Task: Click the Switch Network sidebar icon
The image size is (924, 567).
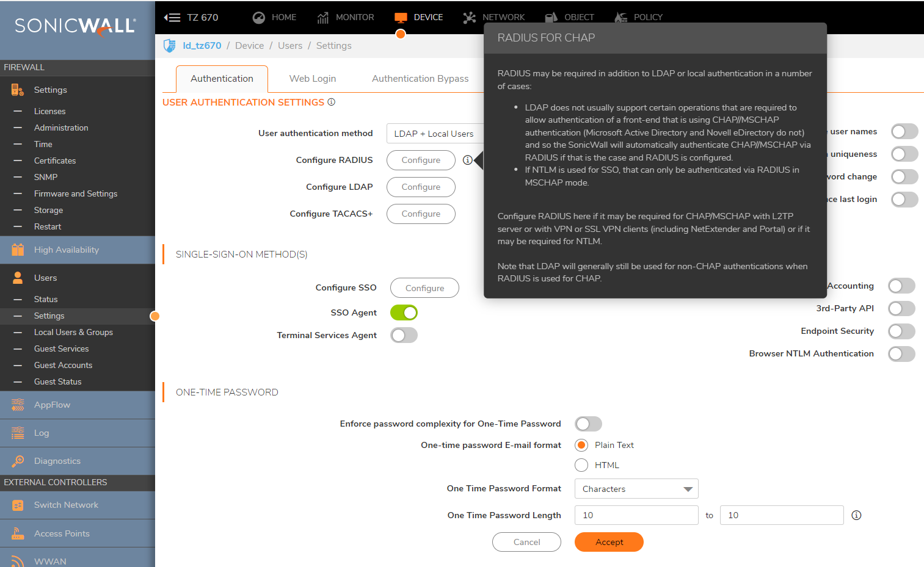Action: (x=18, y=505)
